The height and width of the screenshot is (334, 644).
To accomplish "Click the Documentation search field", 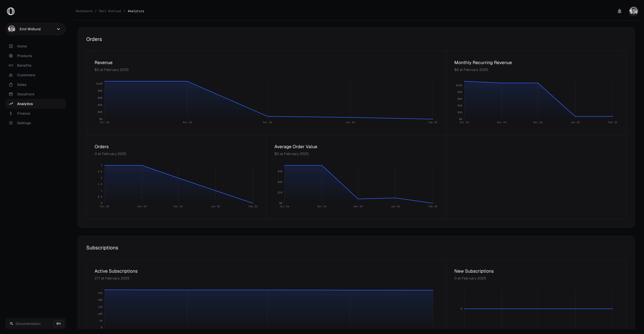I will pos(28,324).
